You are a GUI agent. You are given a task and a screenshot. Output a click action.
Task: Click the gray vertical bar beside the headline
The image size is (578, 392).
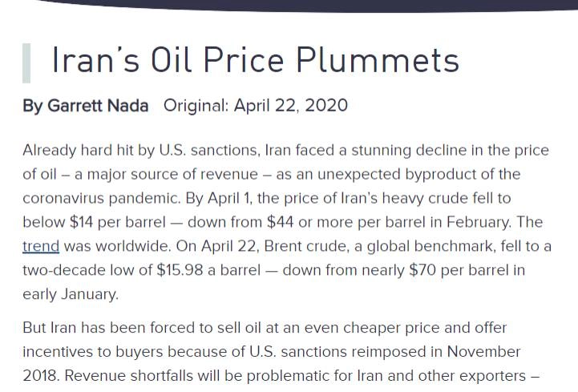(27, 64)
